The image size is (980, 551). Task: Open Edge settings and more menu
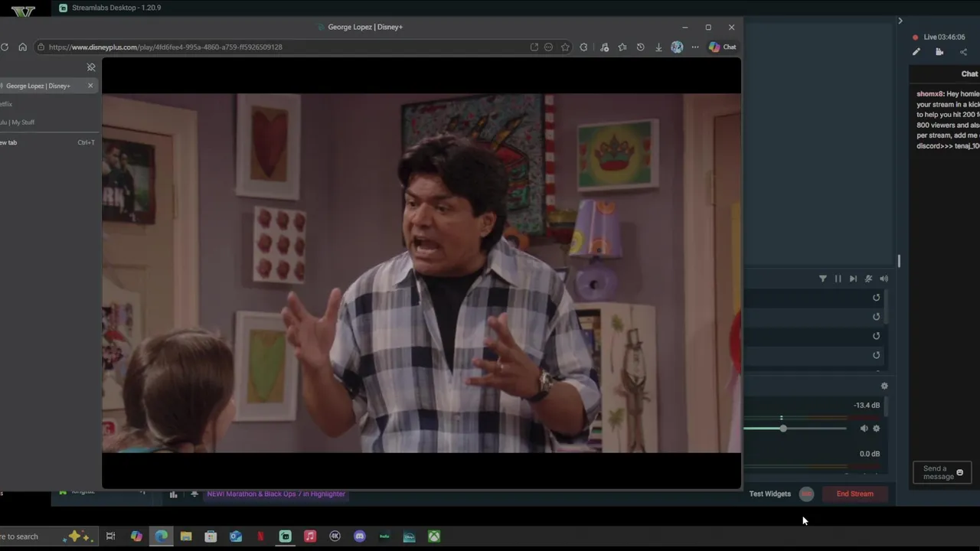[695, 47]
